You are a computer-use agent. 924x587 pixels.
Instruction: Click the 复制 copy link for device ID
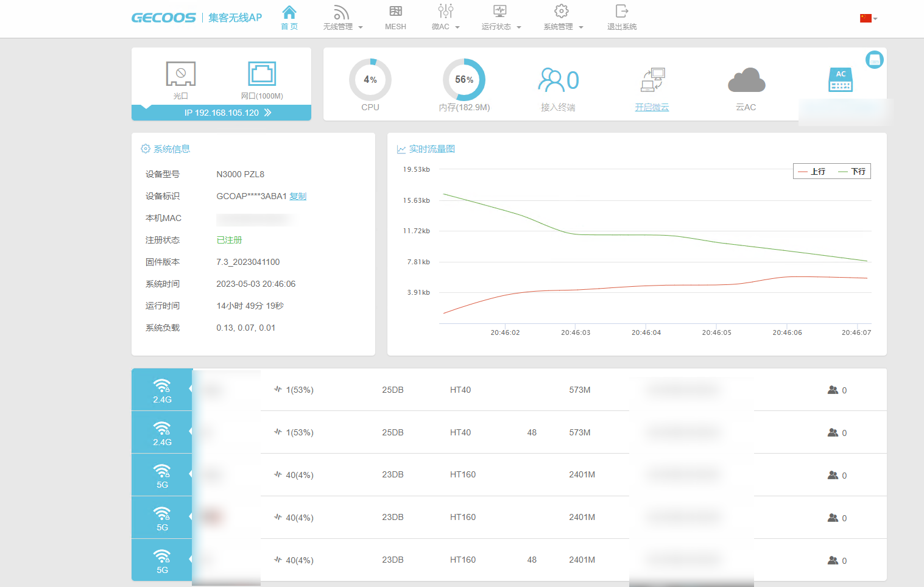tap(298, 196)
